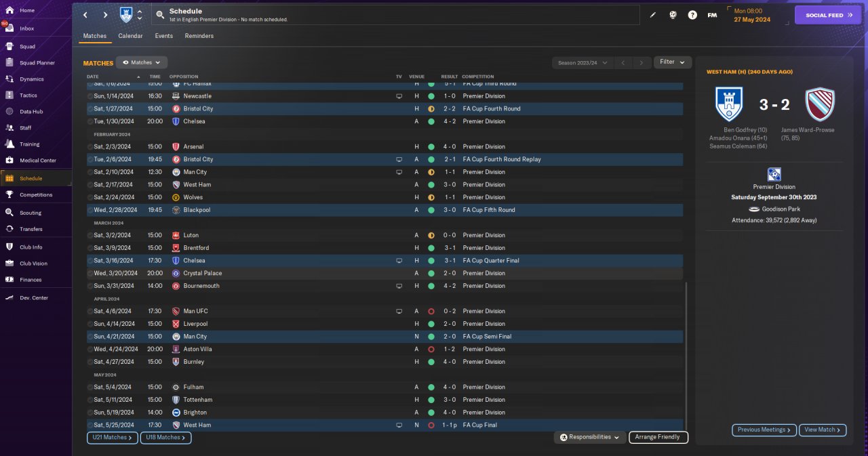Viewport: 868px width, 456px height.
Task: Select the Man UFC 0-2 match row
Action: coord(384,311)
